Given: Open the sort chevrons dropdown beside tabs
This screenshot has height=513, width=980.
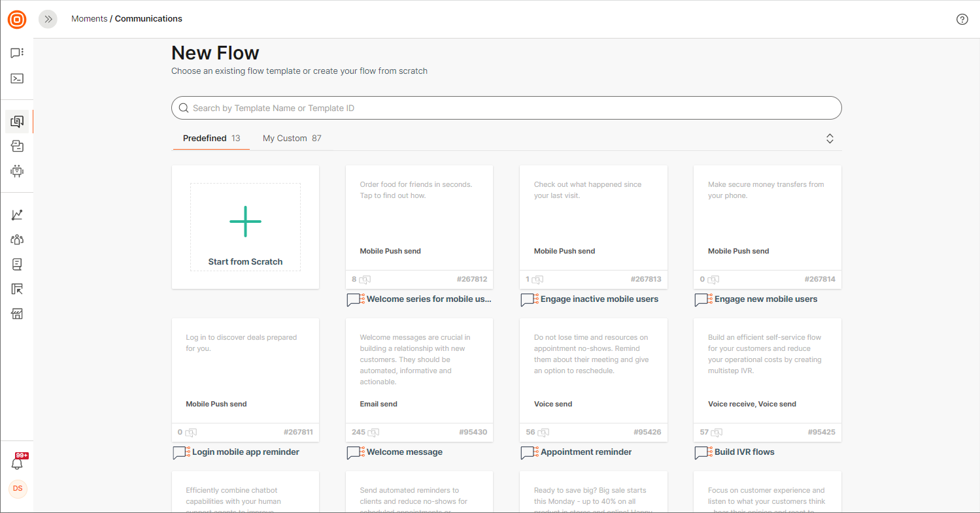Looking at the screenshot, I should click(830, 139).
